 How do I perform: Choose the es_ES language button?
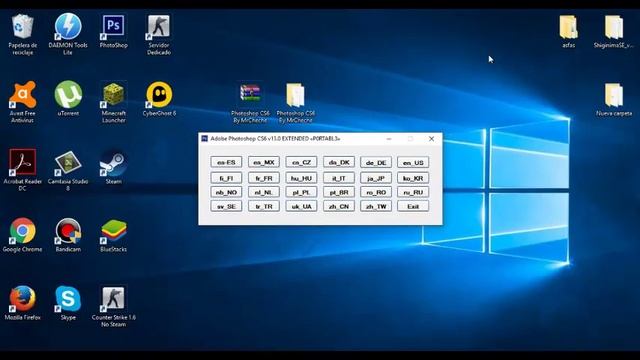tap(226, 162)
